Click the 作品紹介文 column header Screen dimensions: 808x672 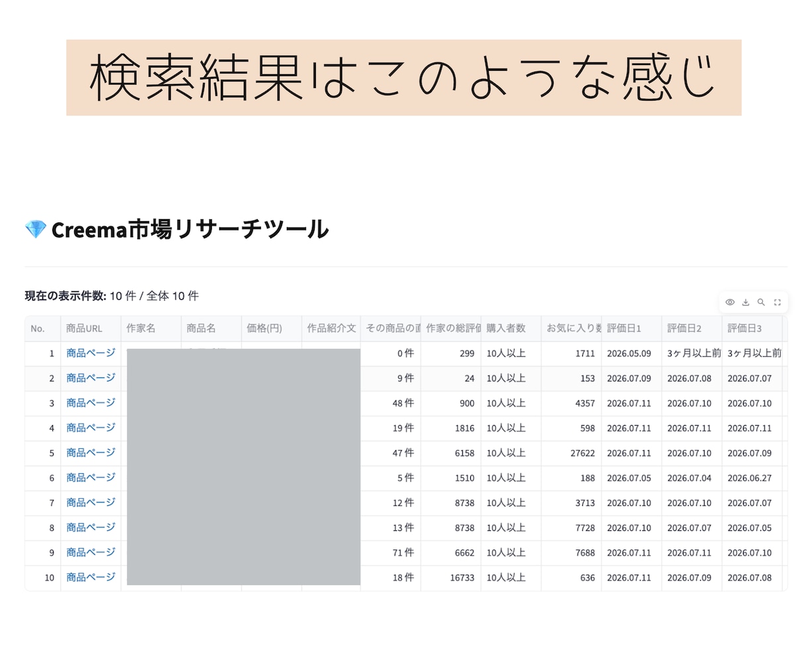tap(331, 328)
